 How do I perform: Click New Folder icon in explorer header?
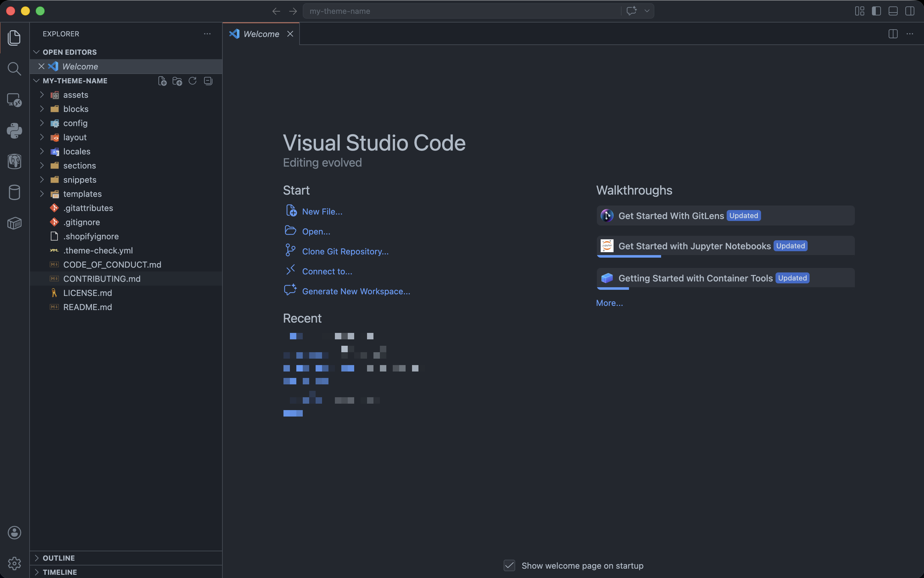click(177, 81)
